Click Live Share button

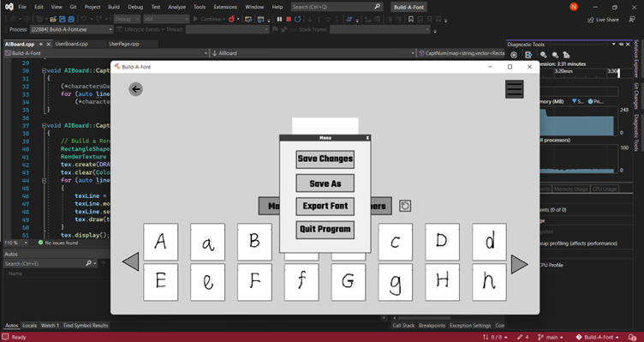(604, 20)
